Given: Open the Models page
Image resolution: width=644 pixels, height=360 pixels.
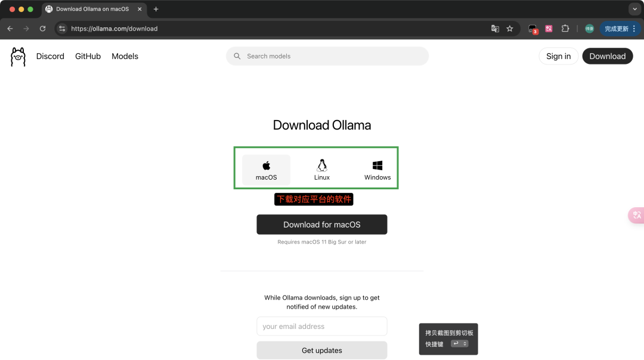Looking at the screenshot, I should click(x=125, y=56).
